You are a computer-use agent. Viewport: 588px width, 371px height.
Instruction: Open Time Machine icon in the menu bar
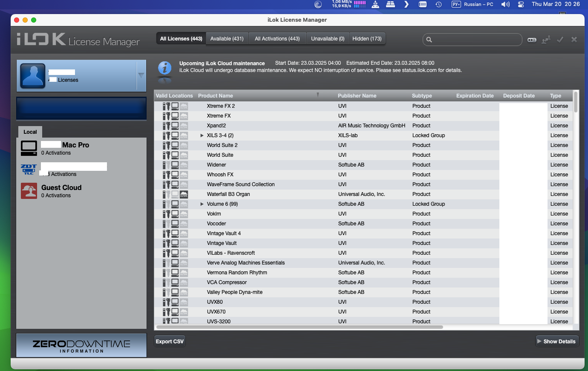(x=438, y=4)
